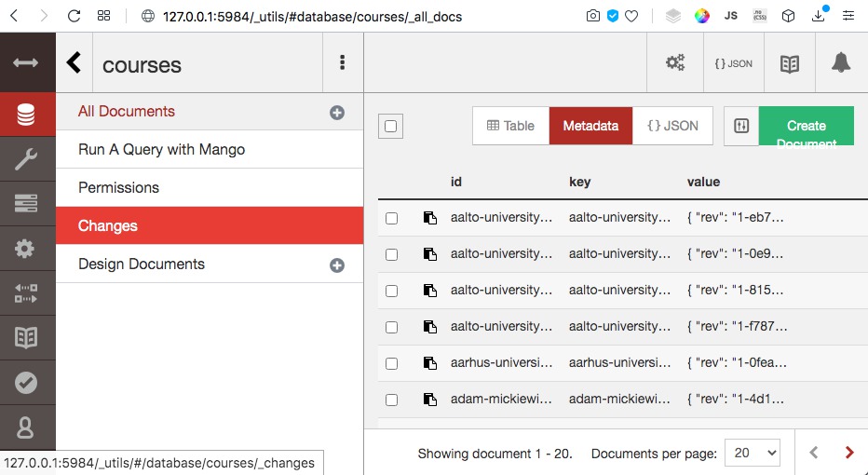
Task: Open the API options gears icon
Action: point(675,63)
